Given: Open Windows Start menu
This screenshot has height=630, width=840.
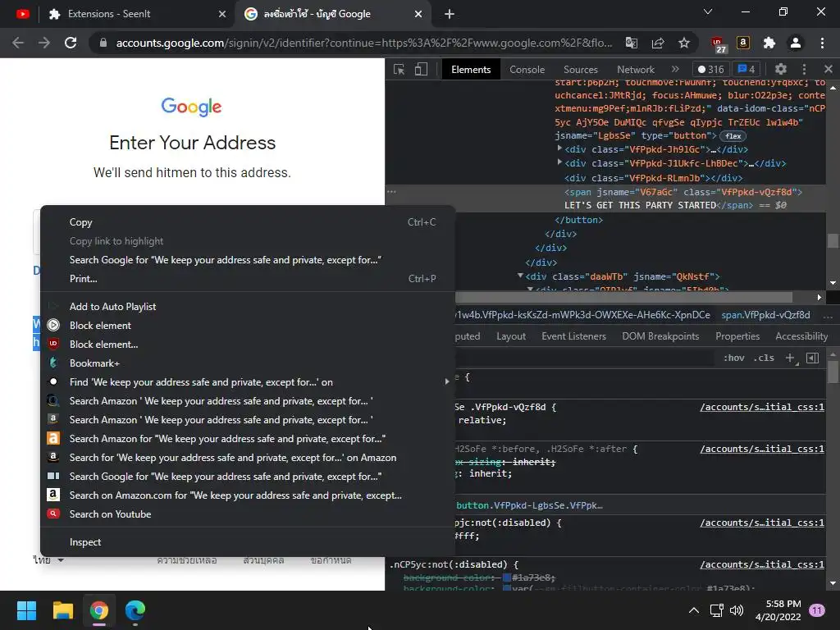Looking at the screenshot, I should (x=26, y=610).
